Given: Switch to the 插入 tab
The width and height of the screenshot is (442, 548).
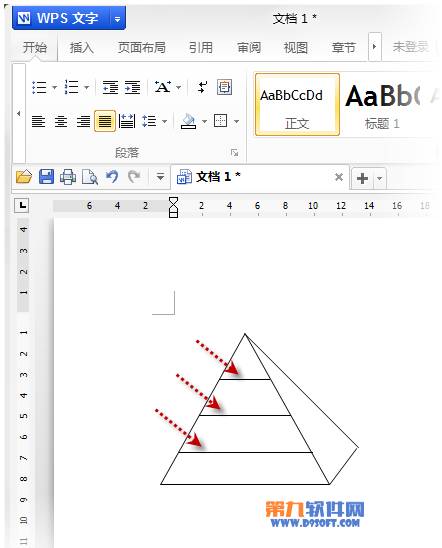Looking at the screenshot, I should [82, 47].
